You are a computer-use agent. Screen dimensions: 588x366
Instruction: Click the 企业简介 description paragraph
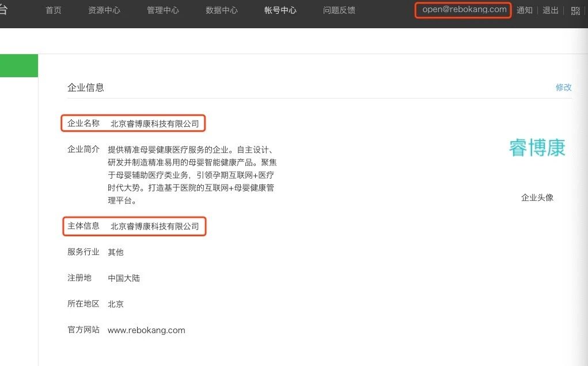pyautogui.click(x=192, y=175)
